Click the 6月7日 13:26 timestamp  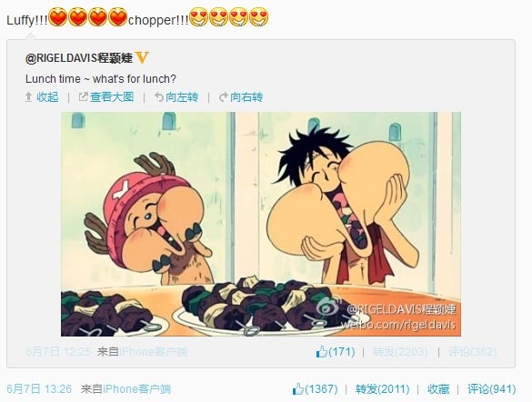(39, 388)
